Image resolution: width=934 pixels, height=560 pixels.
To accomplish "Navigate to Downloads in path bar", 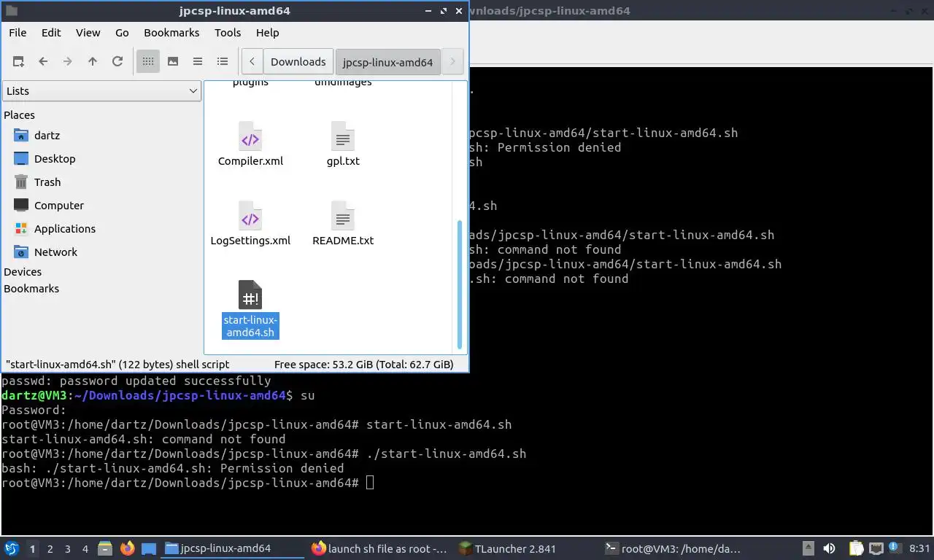I will pos(298,62).
